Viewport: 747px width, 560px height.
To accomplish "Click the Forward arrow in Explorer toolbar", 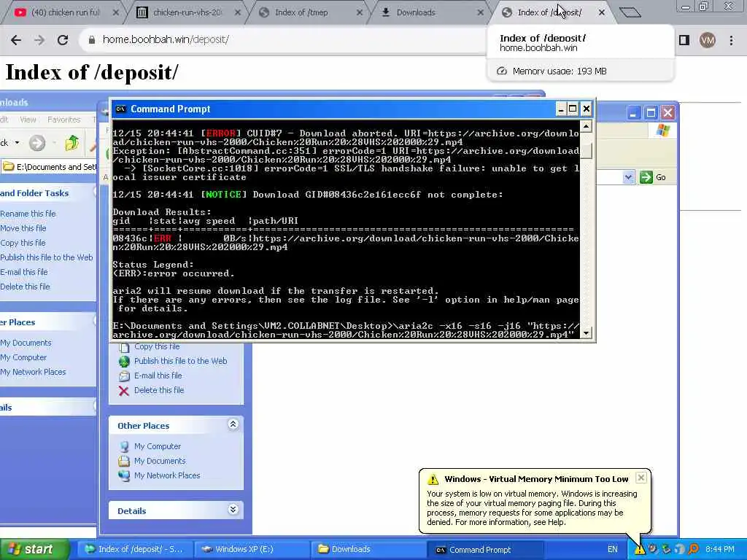I will click(37, 142).
